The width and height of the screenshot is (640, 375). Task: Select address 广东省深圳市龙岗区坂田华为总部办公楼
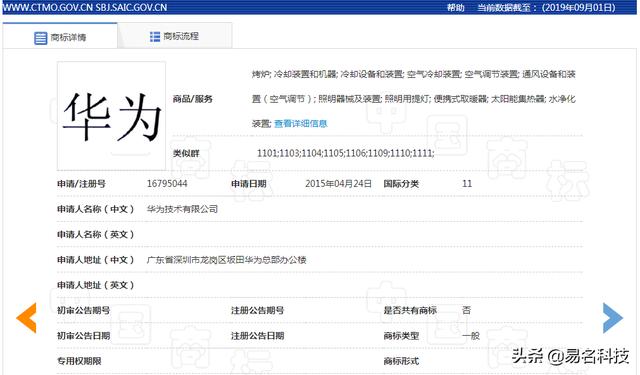pyautogui.click(x=227, y=260)
